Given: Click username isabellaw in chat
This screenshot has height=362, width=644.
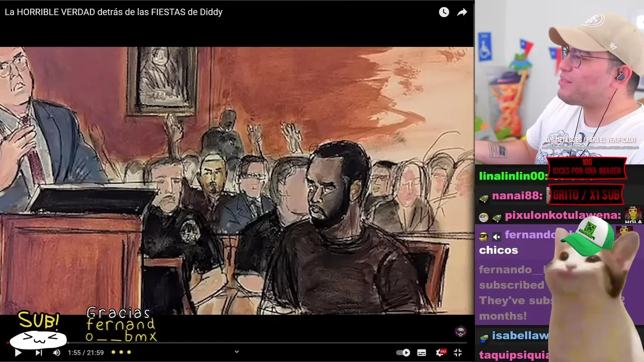Looking at the screenshot, I should pos(520,335).
